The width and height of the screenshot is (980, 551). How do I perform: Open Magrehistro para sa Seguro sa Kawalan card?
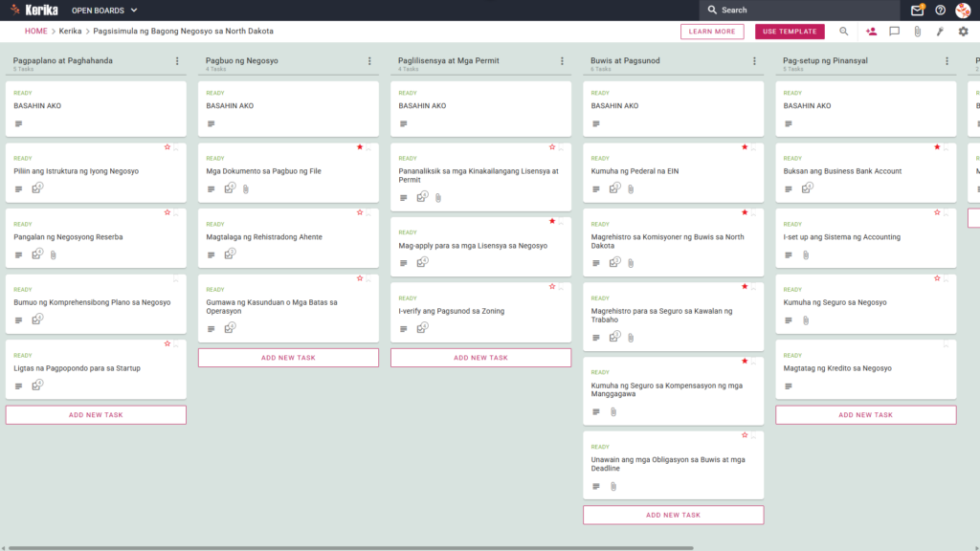673,316
